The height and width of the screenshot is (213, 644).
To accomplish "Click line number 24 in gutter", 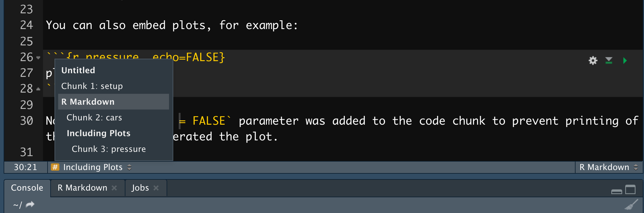I will (x=26, y=25).
